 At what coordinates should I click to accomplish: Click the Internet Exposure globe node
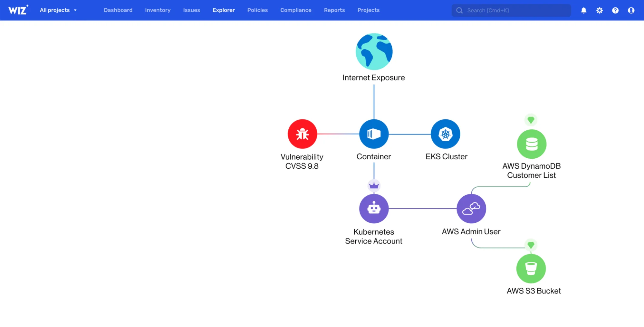[374, 51]
